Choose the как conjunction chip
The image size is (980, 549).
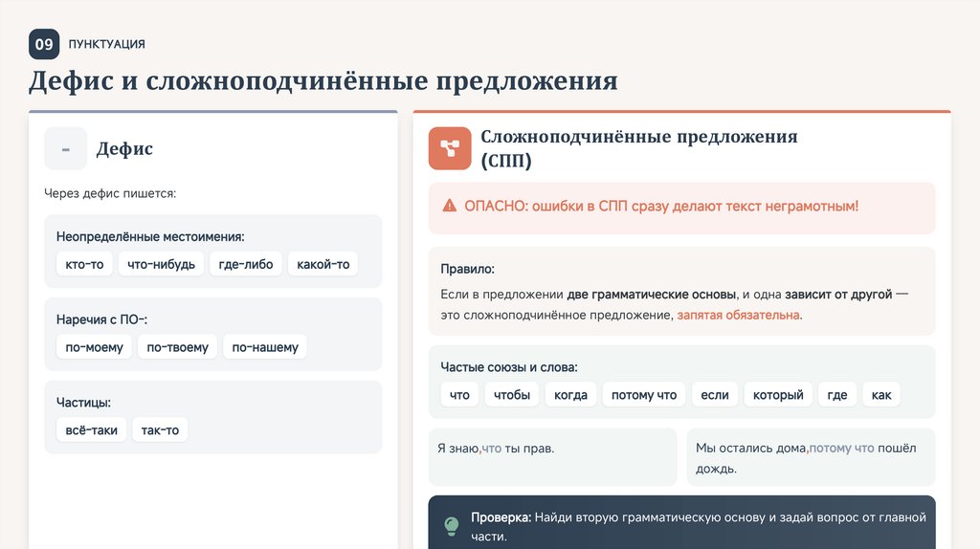[x=881, y=395]
